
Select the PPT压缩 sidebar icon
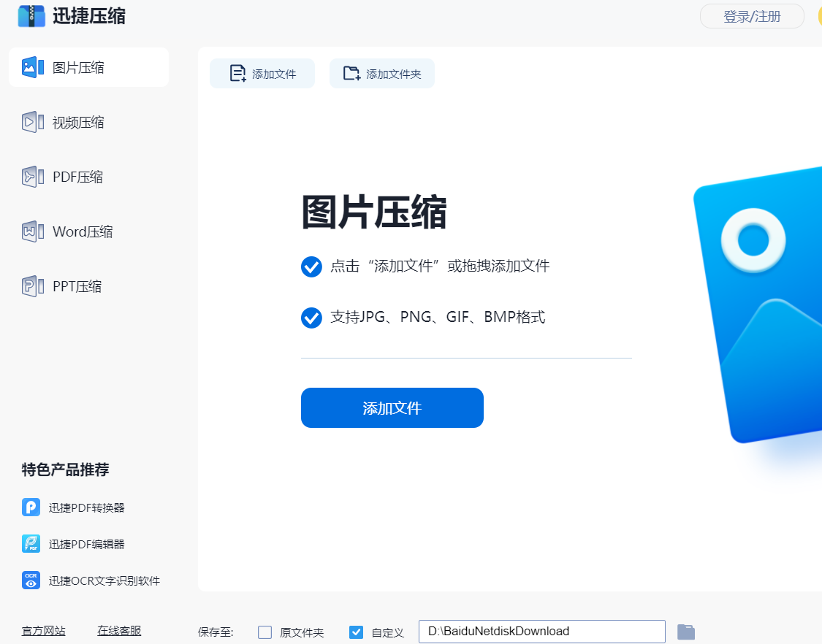[x=32, y=286]
